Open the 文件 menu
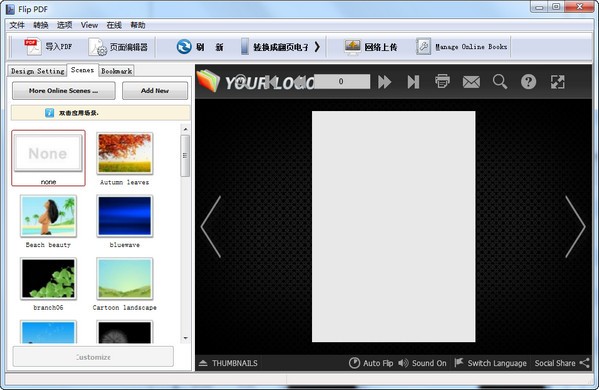599x390 pixels. (x=17, y=25)
